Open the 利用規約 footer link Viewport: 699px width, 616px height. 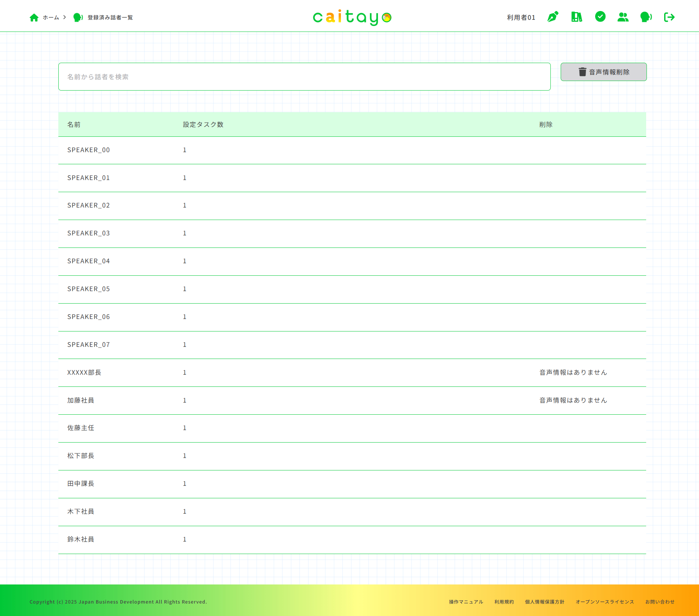[504, 602]
